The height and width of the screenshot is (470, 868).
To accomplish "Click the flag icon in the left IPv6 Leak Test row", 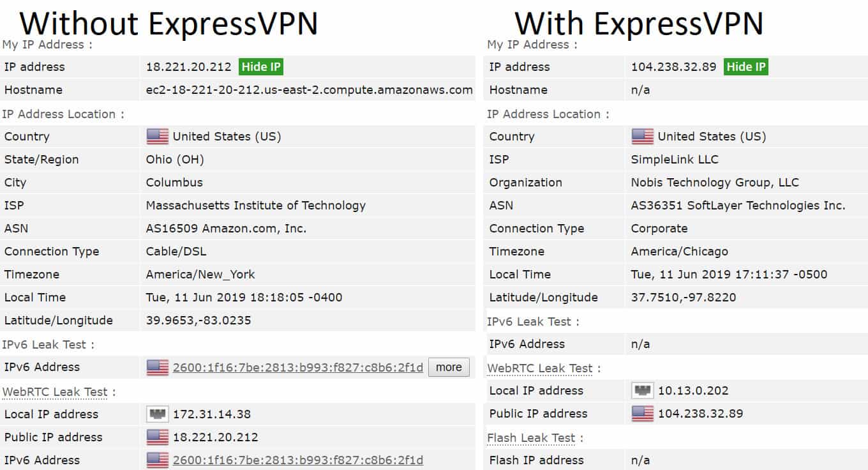I will click(x=158, y=367).
